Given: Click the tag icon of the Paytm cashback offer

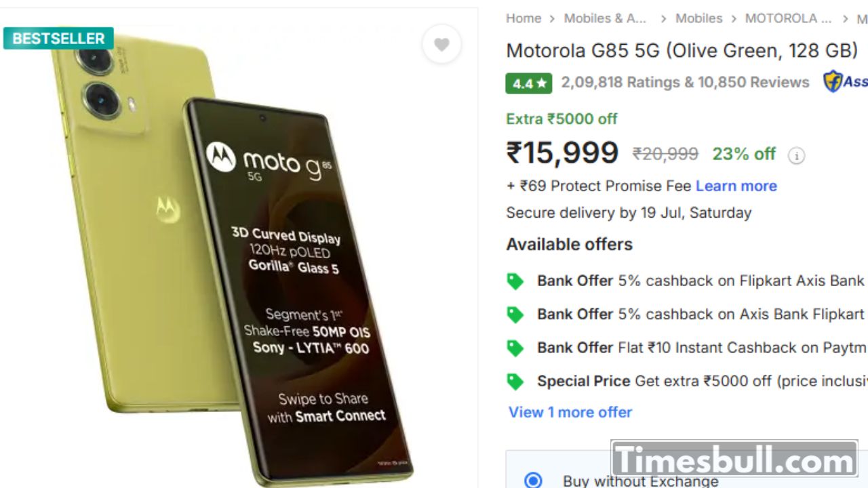Looking at the screenshot, I should tap(515, 348).
